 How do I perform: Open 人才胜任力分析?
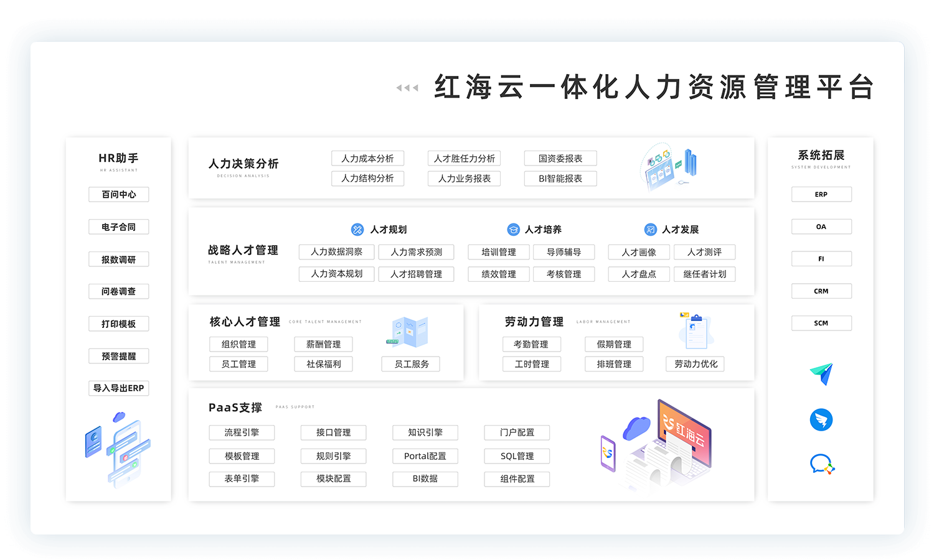[x=465, y=159]
